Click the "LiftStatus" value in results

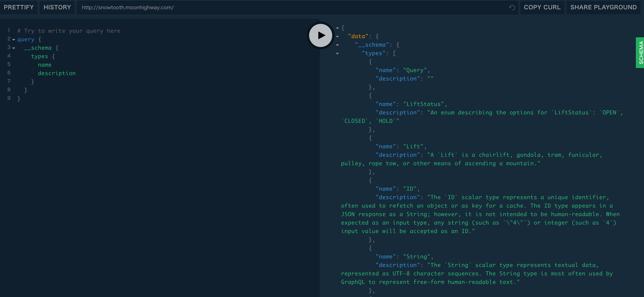(423, 104)
